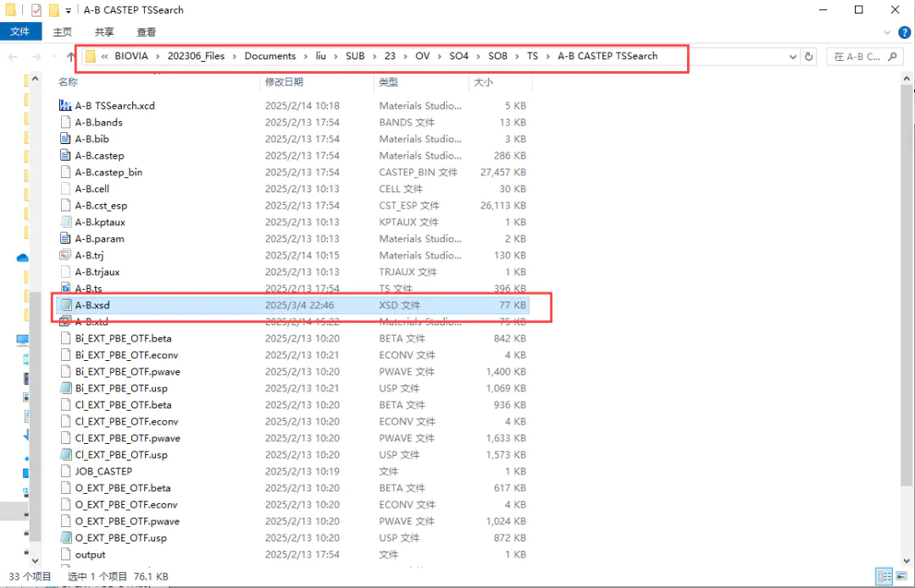The height and width of the screenshot is (588, 915).
Task: Click the address bar folder icon
Action: pyautogui.click(x=90, y=56)
